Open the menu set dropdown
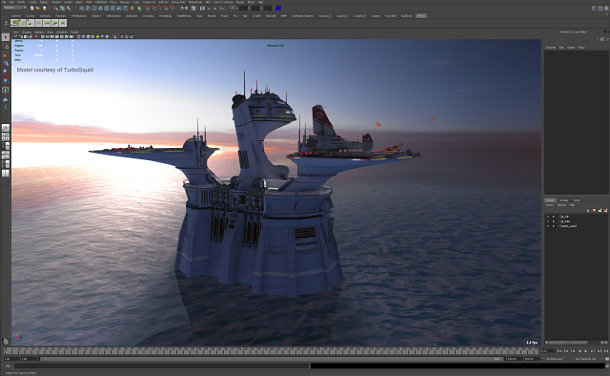The width and height of the screenshot is (610, 376). click(x=14, y=8)
